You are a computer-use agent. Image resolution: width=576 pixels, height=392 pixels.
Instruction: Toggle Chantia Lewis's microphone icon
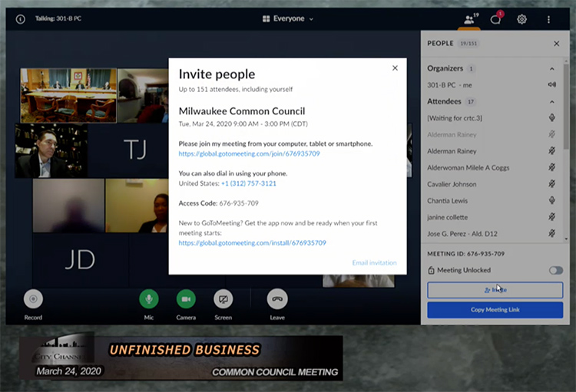[x=551, y=200]
